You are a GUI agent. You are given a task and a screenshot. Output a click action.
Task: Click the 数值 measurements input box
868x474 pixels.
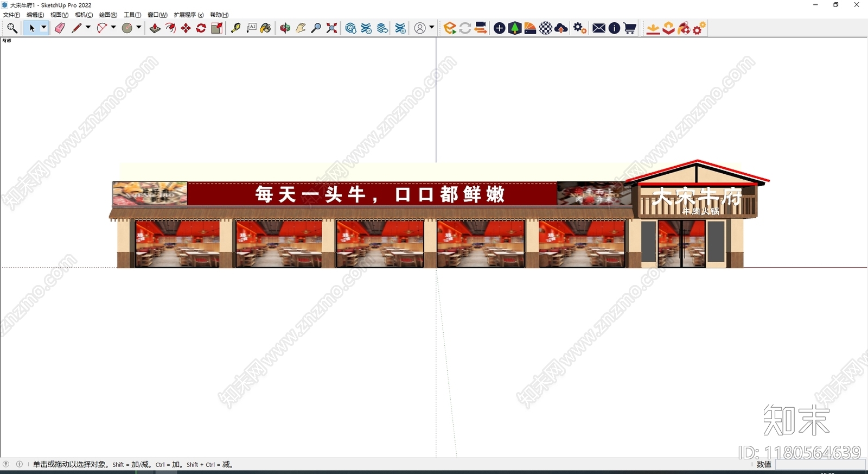pyautogui.click(x=820, y=465)
